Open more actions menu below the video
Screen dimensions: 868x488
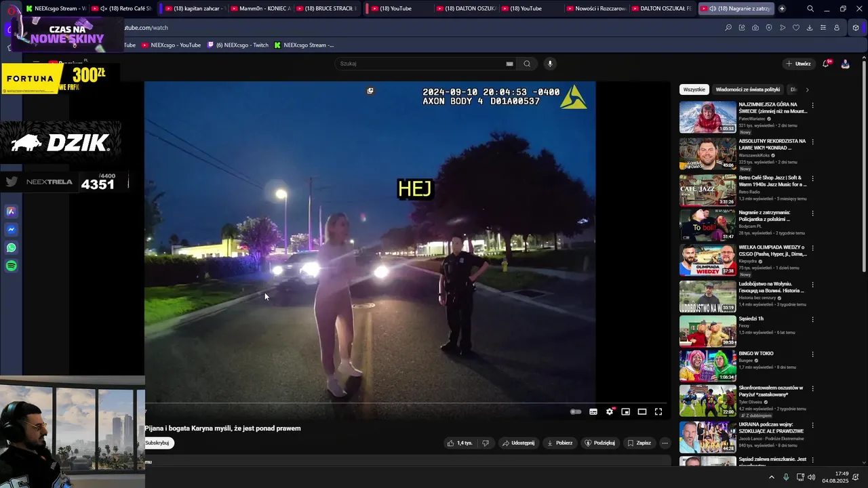[x=665, y=443]
